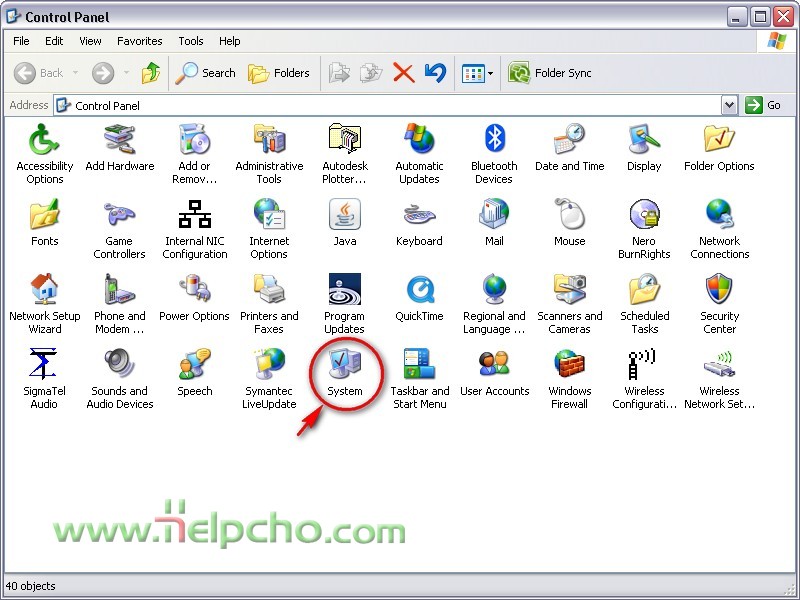Screen dimensions: 800x600
Task: Click the Move To toolbar icon
Action: click(340, 73)
